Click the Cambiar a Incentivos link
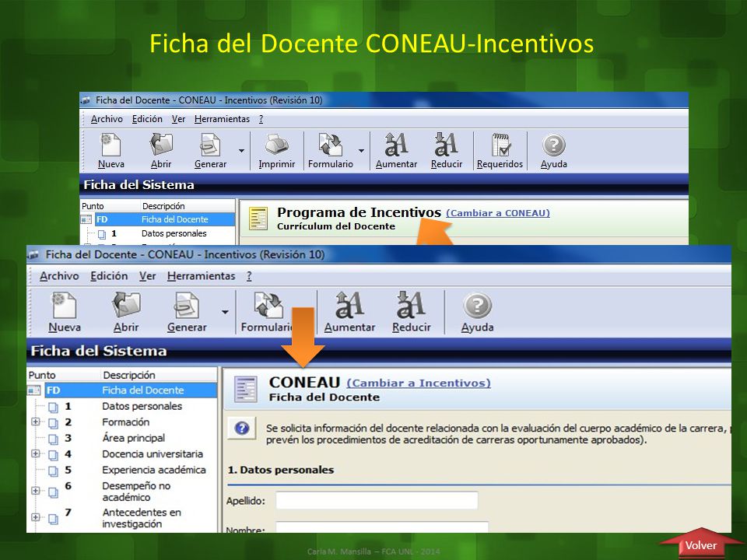This screenshot has width=747, height=560. [x=419, y=383]
